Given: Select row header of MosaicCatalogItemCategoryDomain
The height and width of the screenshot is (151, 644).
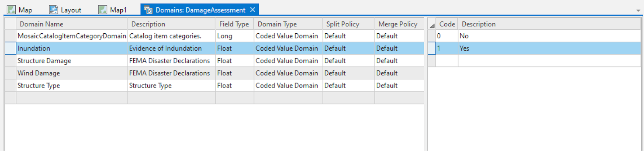Looking at the screenshot, I should [10, 36].
